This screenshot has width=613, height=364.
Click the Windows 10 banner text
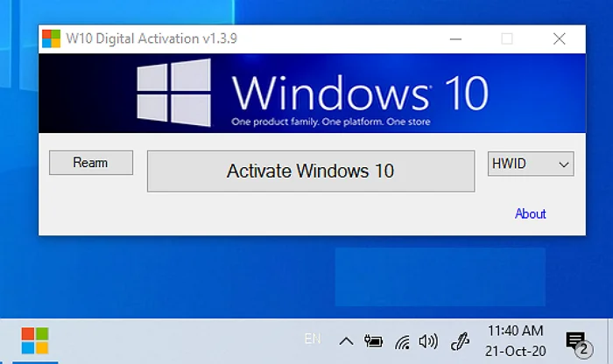360,92
